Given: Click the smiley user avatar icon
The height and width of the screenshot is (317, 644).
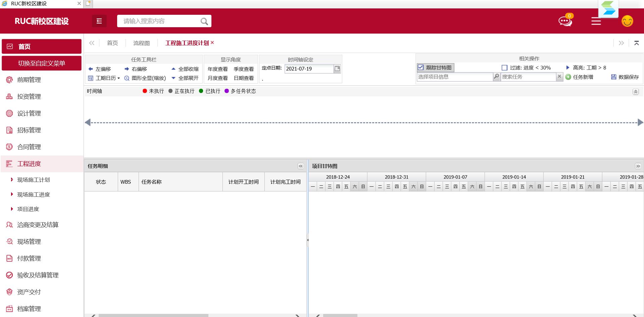Looking at the screenshot, I should (627, 21).
